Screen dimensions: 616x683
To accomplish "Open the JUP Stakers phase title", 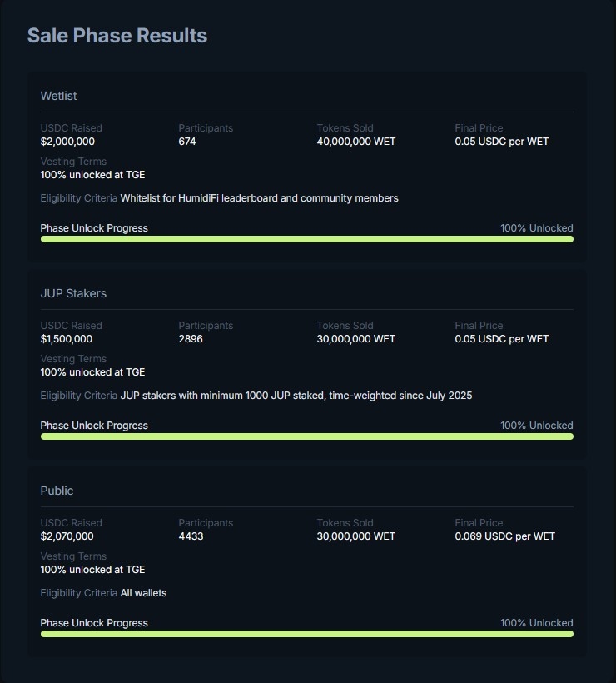I will click(x=73, y=293).
